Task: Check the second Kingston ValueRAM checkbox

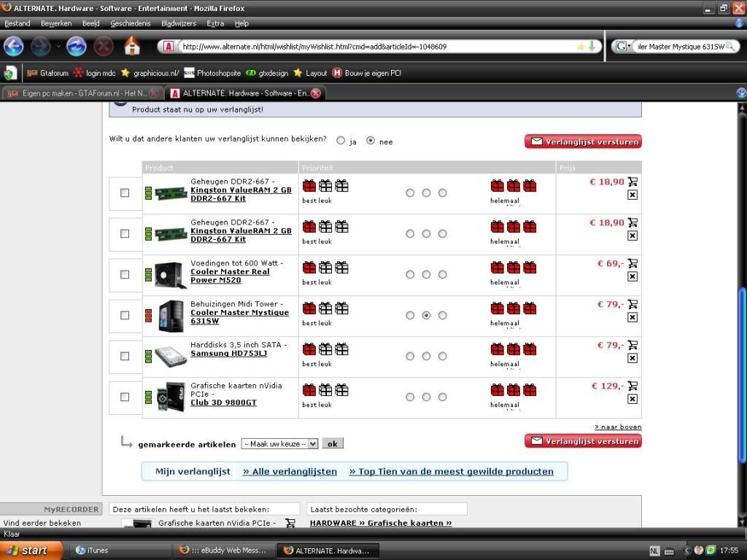Action: tap(125, 234)
